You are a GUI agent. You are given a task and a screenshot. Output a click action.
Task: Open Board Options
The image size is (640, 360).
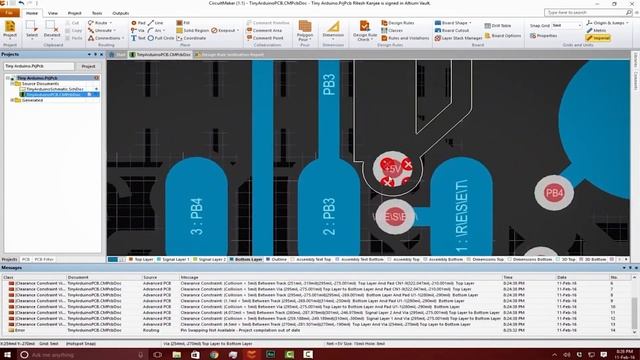pos(503,36)
